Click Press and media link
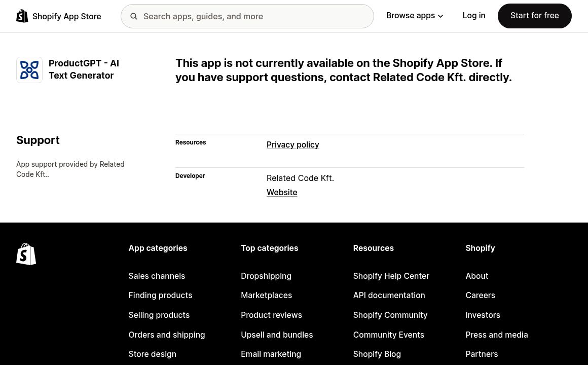The height and width of the screenshot is (365, 588). click(496, 335)
